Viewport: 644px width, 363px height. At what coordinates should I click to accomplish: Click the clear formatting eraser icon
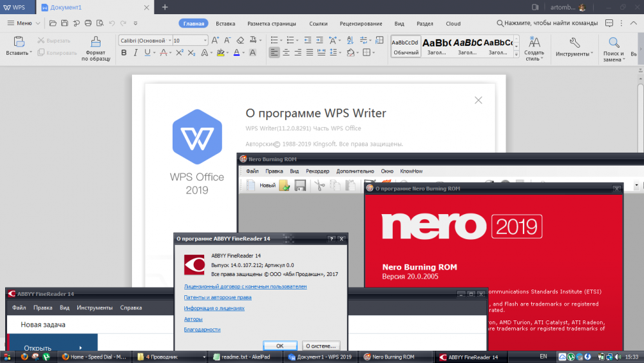(241, 40)
